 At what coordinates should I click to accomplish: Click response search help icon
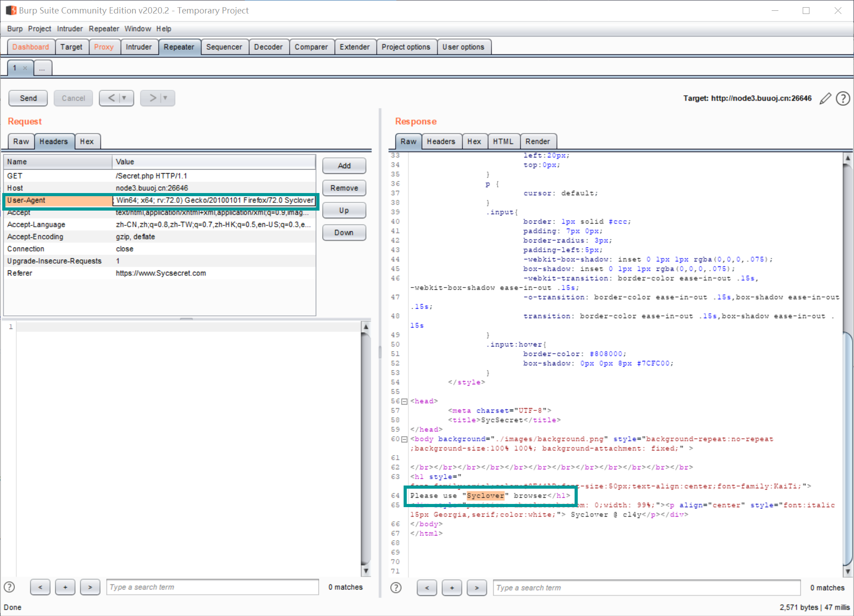(396, 588)
